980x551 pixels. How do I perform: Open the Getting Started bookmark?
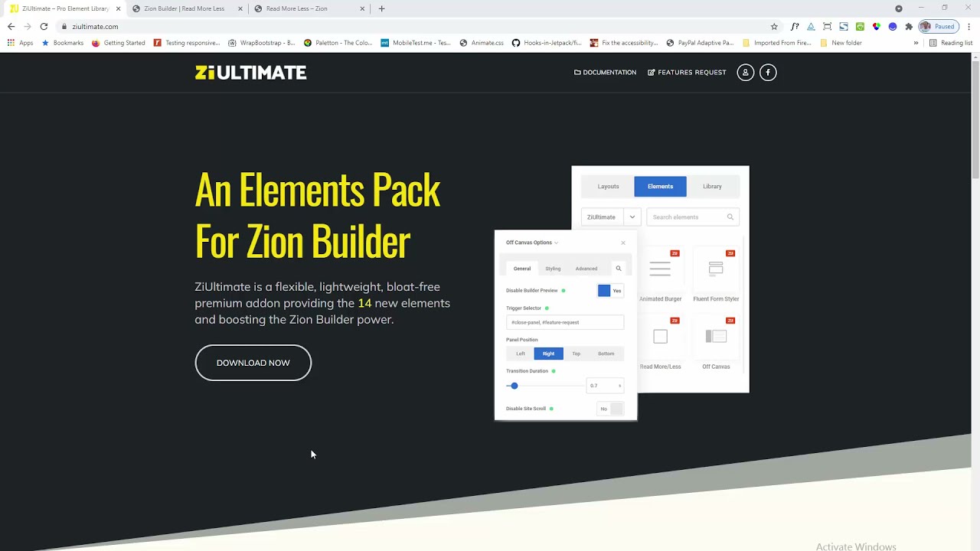[118, 43]
